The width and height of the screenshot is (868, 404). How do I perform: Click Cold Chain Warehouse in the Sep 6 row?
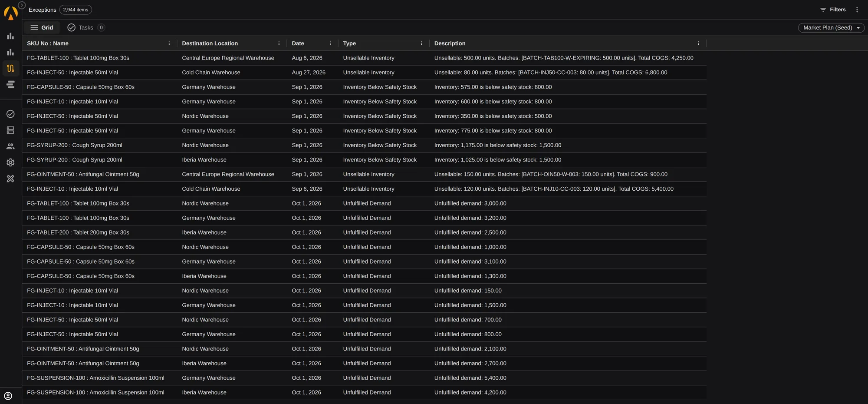pyautogui.click(x=211, y=189)
